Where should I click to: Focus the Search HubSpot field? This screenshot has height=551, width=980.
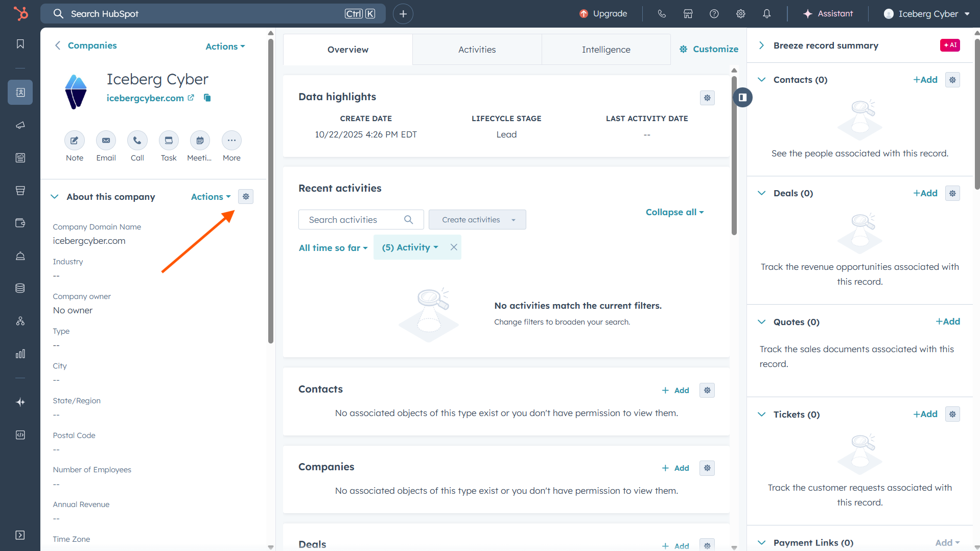(213, 14)
